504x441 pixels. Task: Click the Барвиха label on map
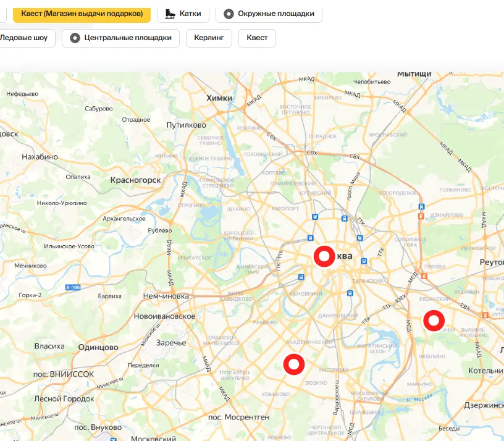click(109, 296)
